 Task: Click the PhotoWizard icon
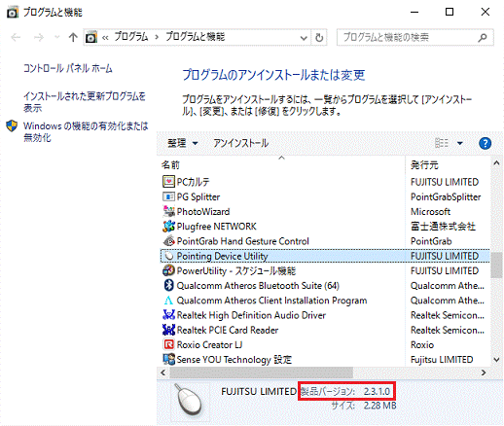[x=168, y=211]
